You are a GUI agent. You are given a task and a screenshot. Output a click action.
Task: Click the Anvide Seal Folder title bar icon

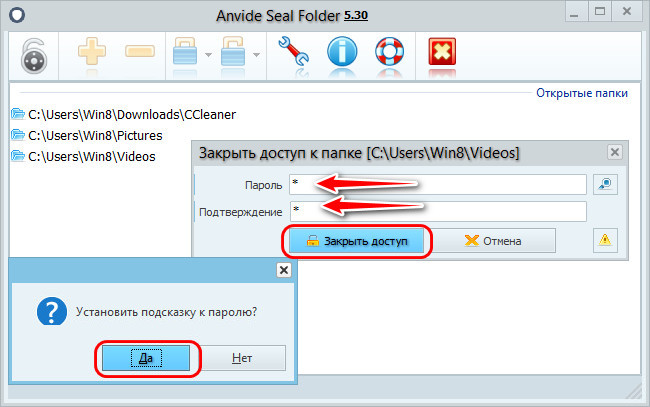[x=17, y=16]
